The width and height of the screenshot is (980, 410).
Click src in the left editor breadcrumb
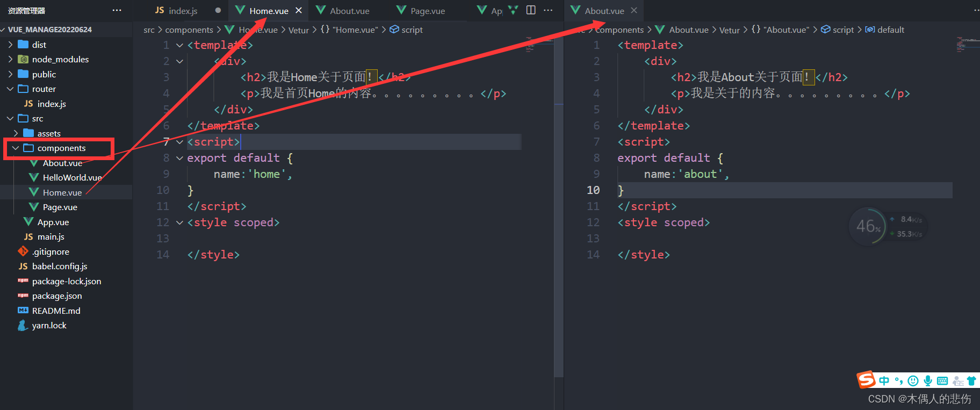[x=149, y=30]
